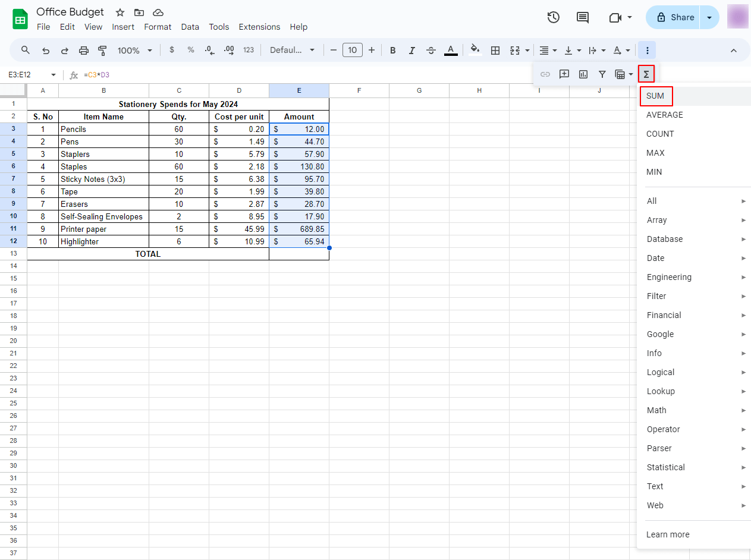The image size is (751, 560).
Task: Increase font size with plus button
Action: (x=372, y=51)
